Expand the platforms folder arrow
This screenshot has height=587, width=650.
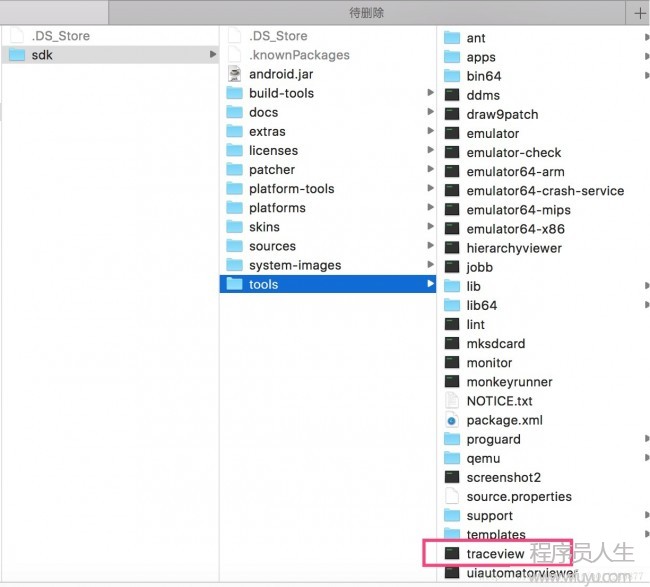coord(430,207)
